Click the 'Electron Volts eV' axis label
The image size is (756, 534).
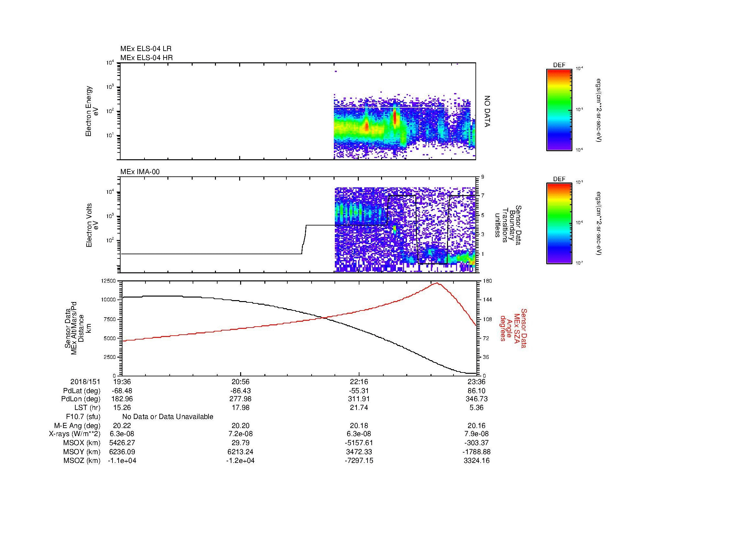[92, 225]
